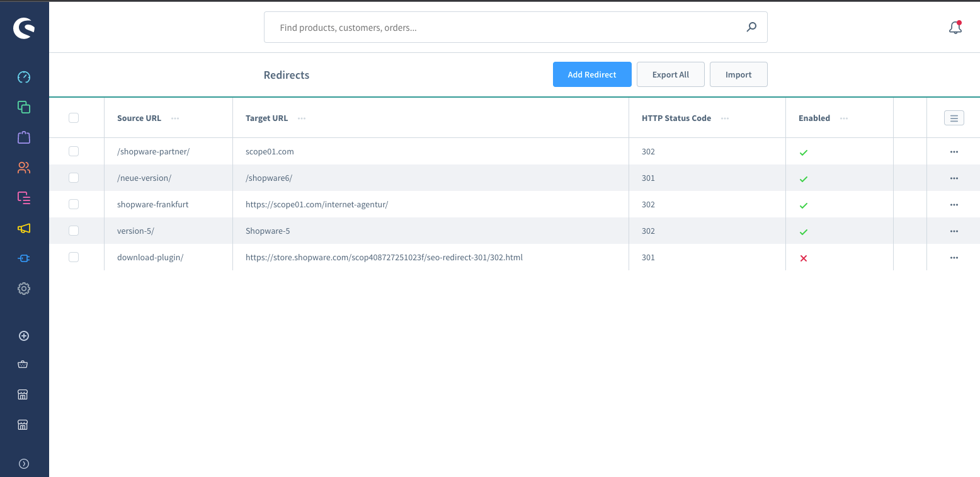Open actions menu for /neue-version/ row
The height and width of the screenshot is (477, 980).
pos(954,178)
